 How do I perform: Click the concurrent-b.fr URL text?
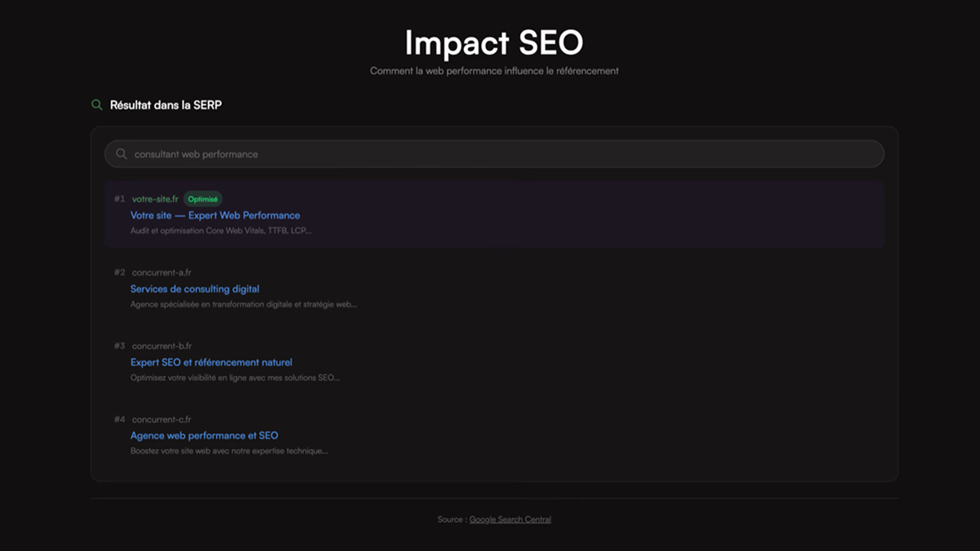[x=162, y=346]
